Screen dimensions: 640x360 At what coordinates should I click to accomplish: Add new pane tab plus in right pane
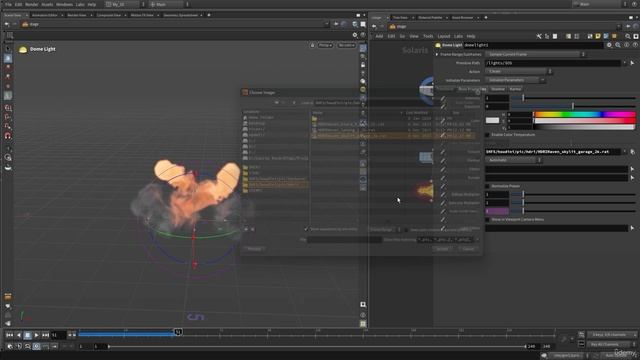485,18
